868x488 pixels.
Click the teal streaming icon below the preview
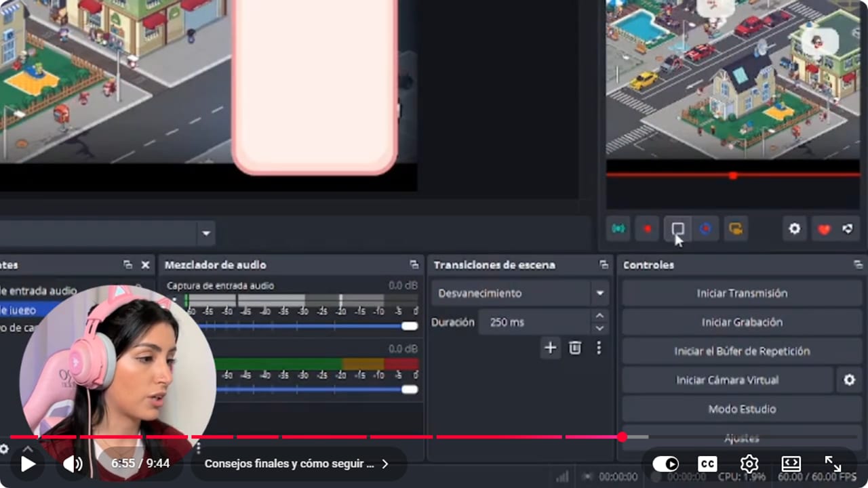618,229
